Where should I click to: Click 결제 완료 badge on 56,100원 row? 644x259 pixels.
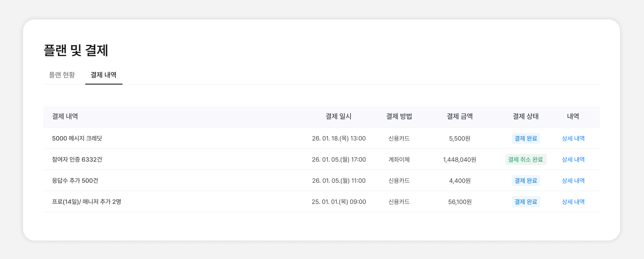(x=526, y=202)
